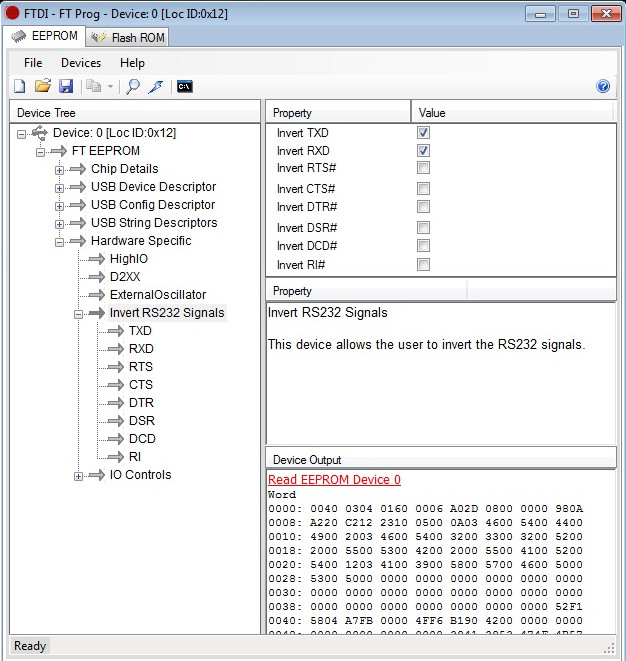Click the Device Output panel header
The height and width of the screenshot is (661, 626).
[x=441, y=459]
